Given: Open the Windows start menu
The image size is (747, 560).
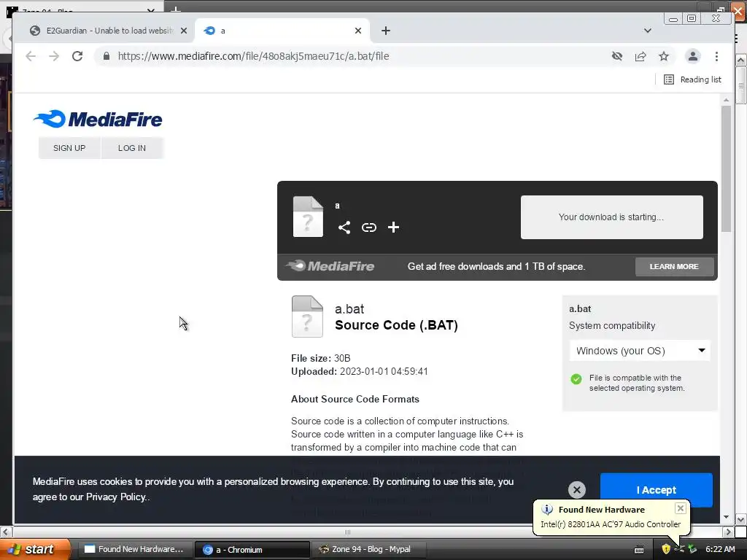Looking at the screenshot, I should tap(35, 549).
